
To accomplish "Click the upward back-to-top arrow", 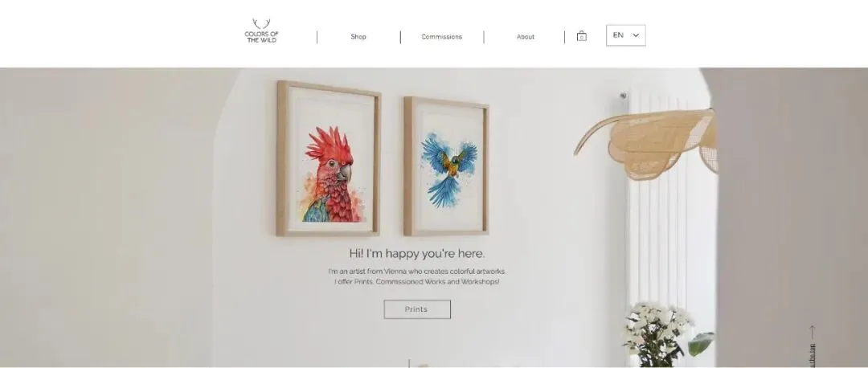I will [x=812, y=332].
